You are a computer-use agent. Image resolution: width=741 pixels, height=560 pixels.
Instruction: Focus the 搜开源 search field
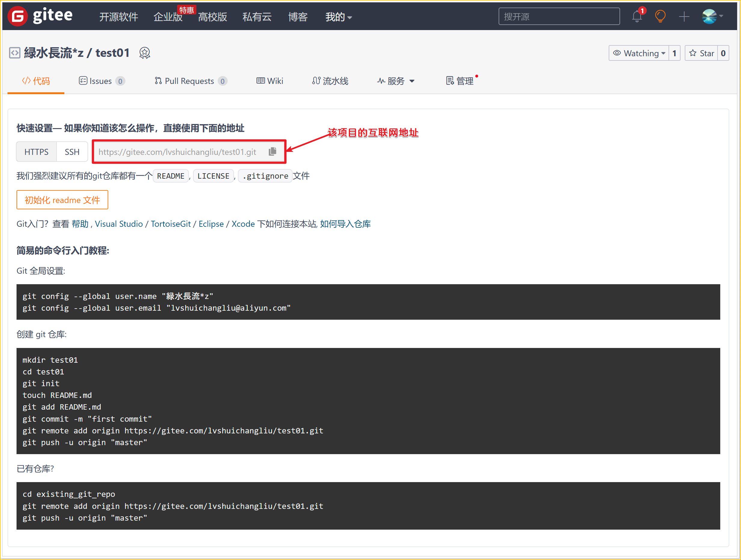559,17
